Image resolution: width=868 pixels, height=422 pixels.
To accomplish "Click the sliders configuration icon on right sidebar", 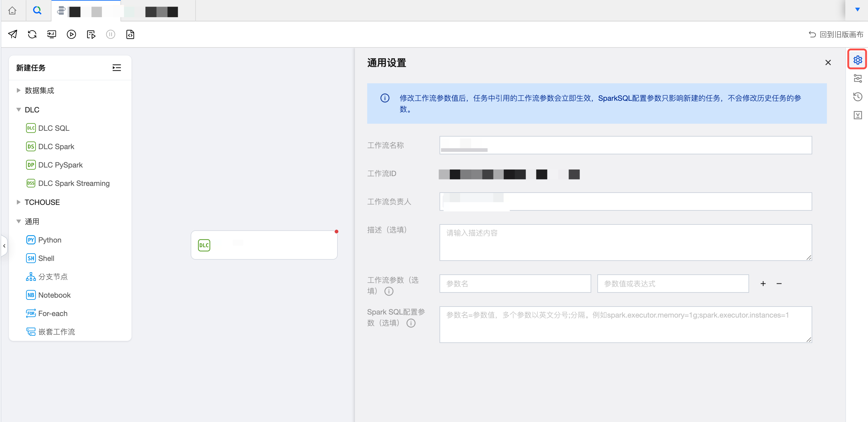I will (x=857, y=78).
